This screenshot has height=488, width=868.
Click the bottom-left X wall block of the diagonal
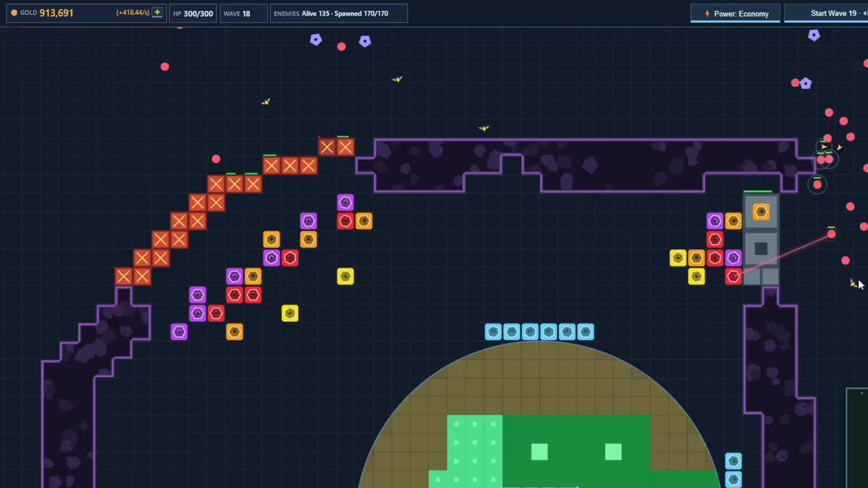123,276
